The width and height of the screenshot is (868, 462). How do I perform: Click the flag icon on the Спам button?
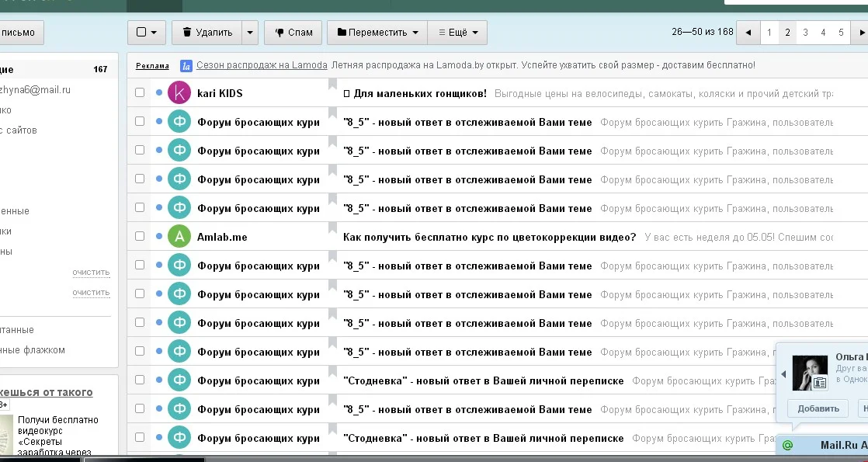click(x=280, y=32)
